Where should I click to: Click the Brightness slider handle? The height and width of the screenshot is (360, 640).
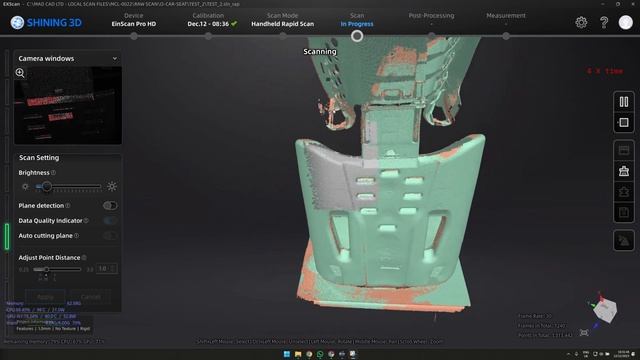[47, 187]
